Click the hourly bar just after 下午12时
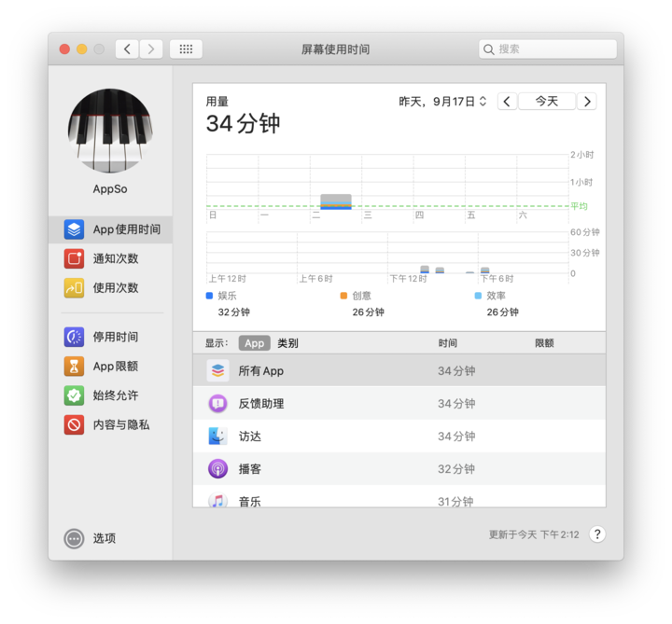Viewport: 672px width, 624px height. [425, 270]
